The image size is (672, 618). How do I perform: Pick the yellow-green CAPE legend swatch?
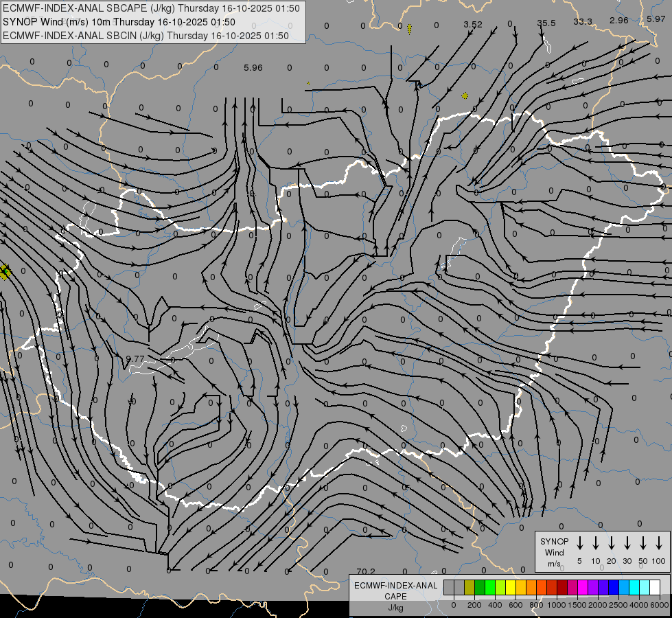500,587
